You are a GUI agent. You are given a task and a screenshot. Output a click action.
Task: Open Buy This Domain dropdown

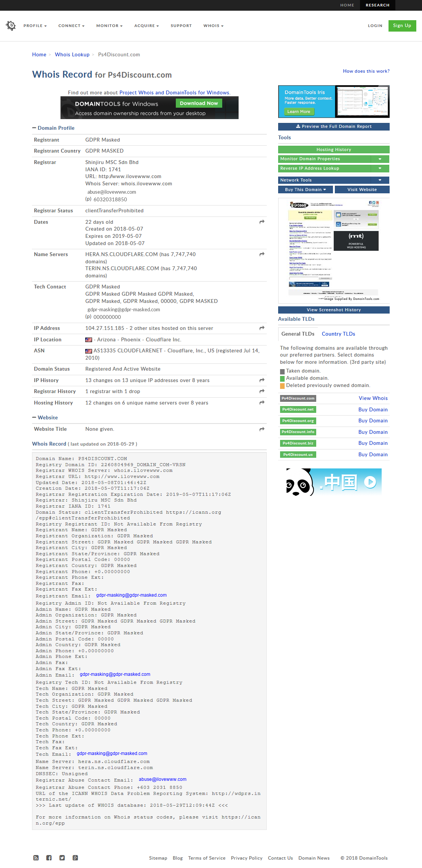[x=306, y=190]
